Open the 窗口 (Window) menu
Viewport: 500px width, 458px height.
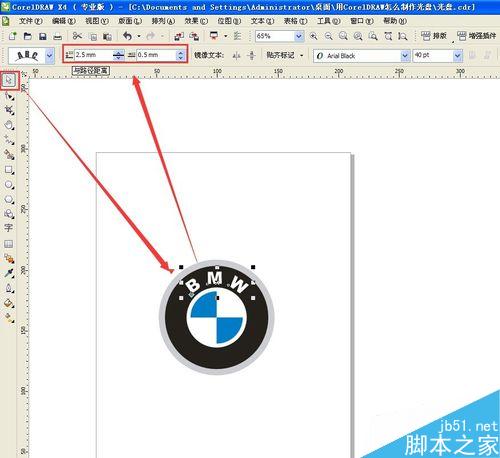(362, 21)
